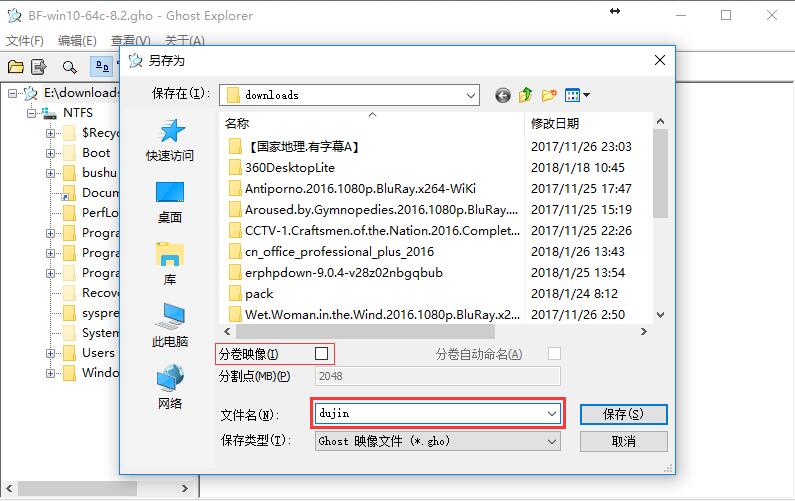Open the 文件名 filename dropdown arrow
Screen dimensions: 795x501
(x=552, y=414)
